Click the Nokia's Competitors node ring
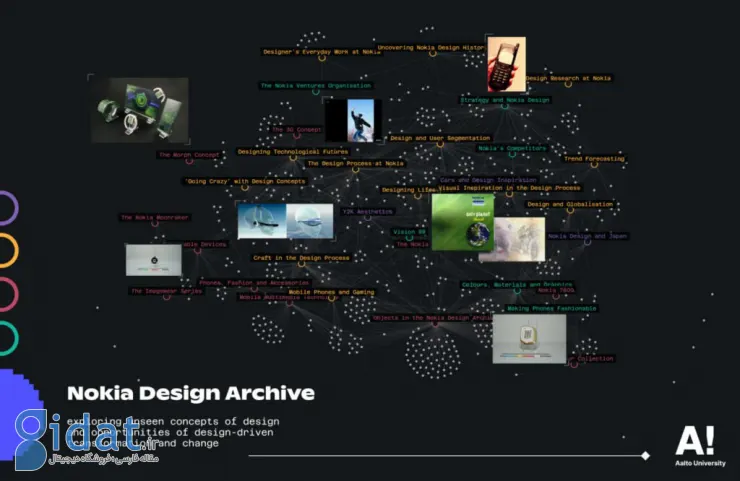 pos(512,154)
